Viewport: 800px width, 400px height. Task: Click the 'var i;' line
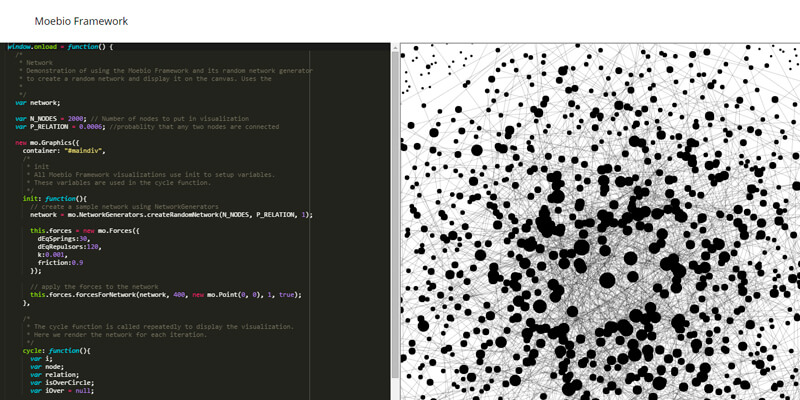[41, 359]
